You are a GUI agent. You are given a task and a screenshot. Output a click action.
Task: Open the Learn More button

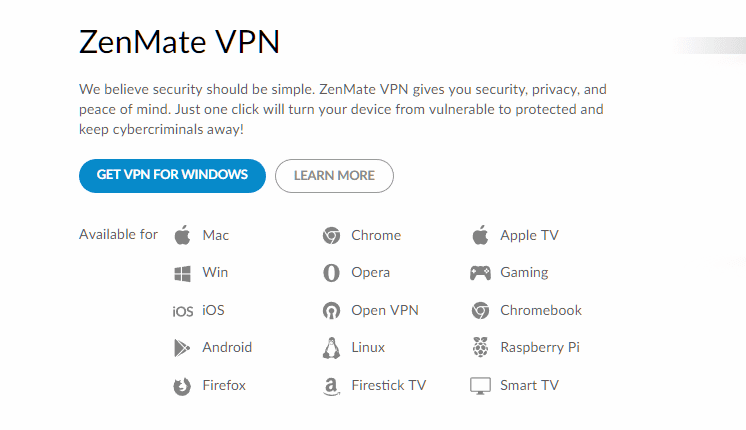pyautogui.click(x=334, y=176)
